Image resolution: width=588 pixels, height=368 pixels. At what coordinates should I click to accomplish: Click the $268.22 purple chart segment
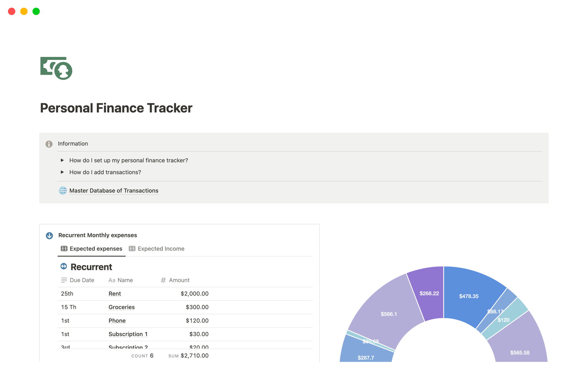click(x=429, y=293)
